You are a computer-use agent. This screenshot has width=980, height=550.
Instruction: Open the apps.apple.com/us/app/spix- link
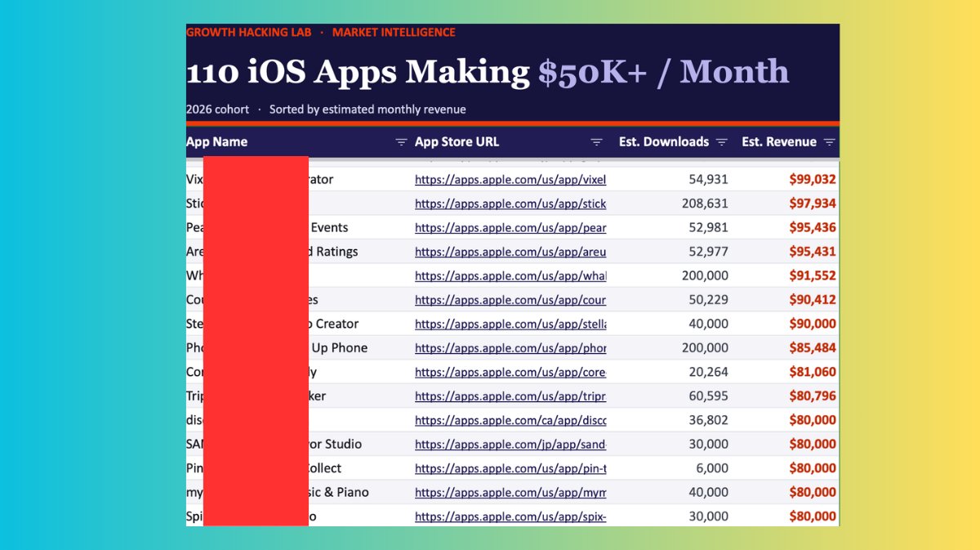coord(510,516)
